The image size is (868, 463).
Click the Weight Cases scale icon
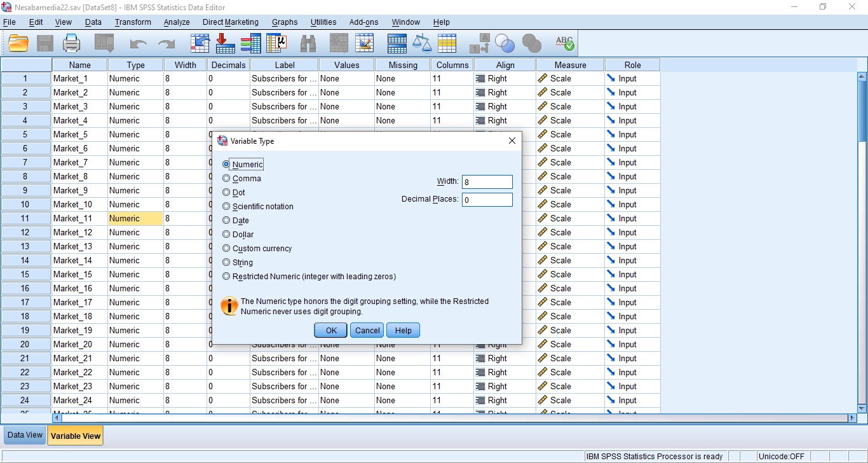pyautogui.click(x=421, y=43)
